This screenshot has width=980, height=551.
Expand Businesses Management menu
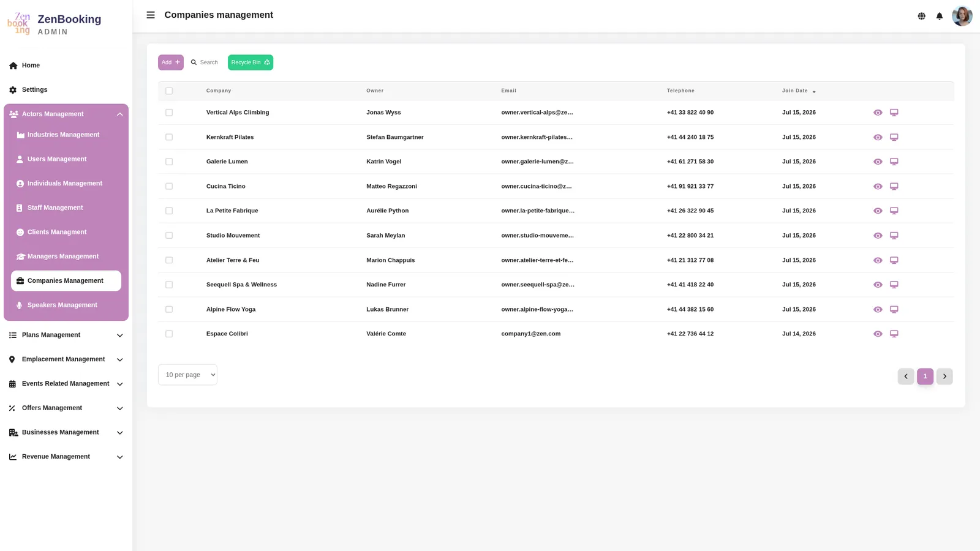pos(66,432)
